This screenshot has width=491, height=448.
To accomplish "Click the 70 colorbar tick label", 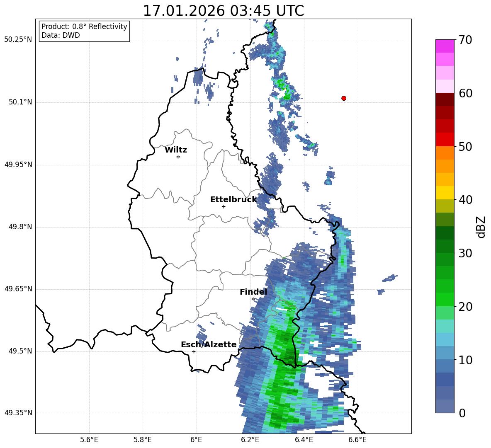I will [x=465, y=40].
